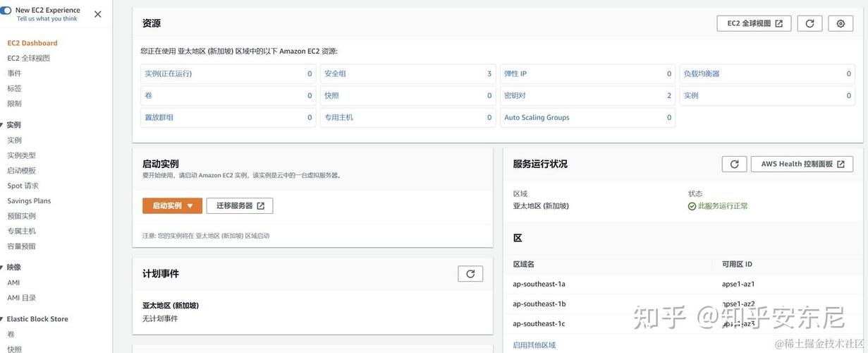This screenshot has height=353, width=868.
Task: Open 启动模板 in the sidebar
Action: click(x=21, y=171)
